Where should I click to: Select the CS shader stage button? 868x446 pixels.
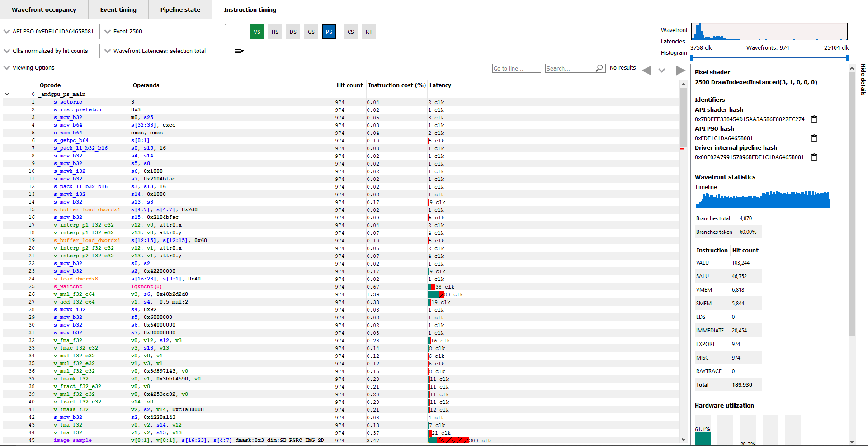pos(350,32)
